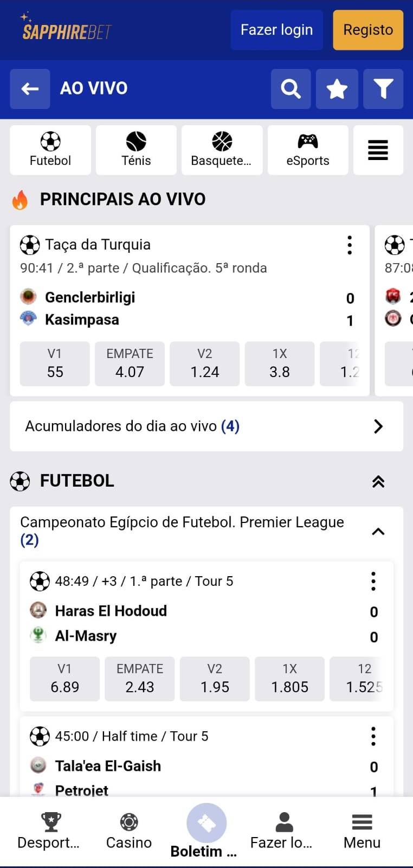Select the Futebol sport tab
This screenshot has width=413, height=868.
tap(50, 150)
